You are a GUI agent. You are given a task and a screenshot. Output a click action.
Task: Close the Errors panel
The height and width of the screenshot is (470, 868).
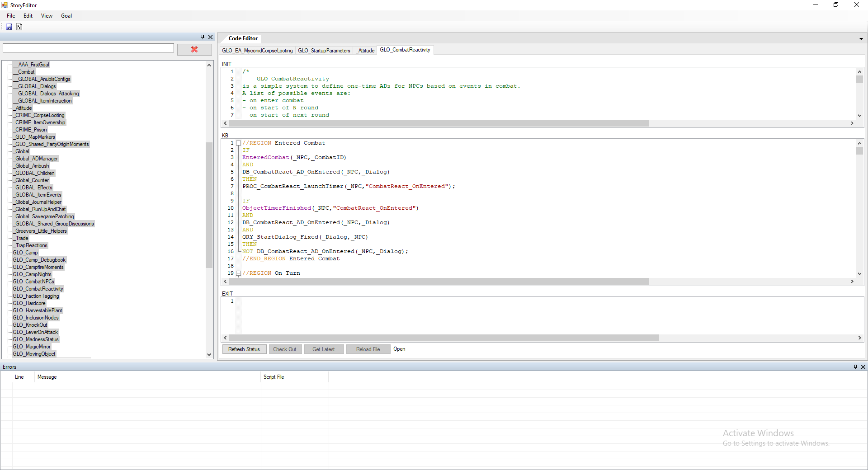click(x=863, y=367)
